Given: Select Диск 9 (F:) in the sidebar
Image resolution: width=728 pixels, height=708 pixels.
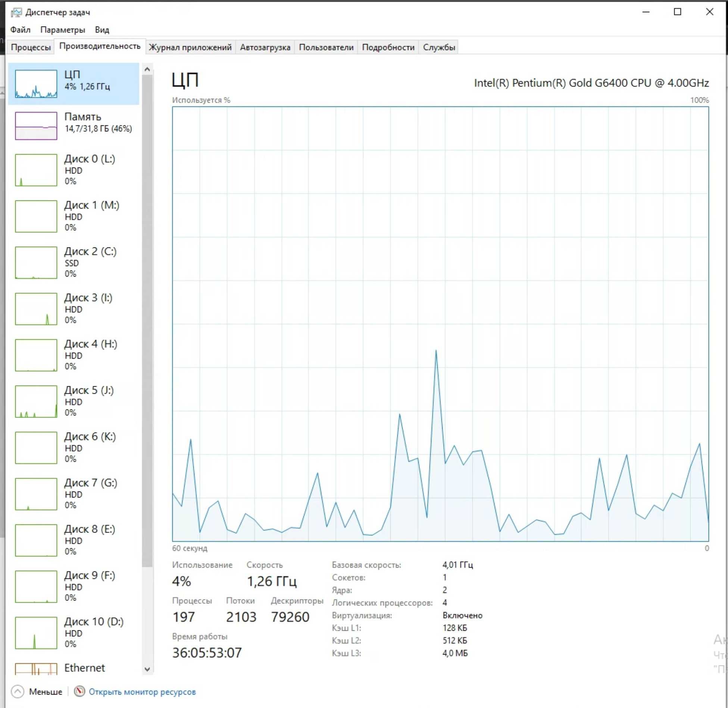Looking at the screenshot, I should pyautogui.click(x=74, y=586).
